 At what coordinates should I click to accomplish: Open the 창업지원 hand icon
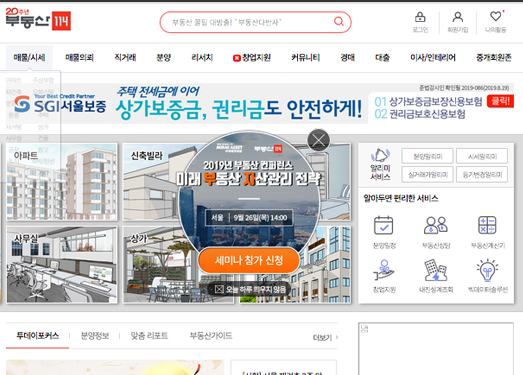click(384, 270)
